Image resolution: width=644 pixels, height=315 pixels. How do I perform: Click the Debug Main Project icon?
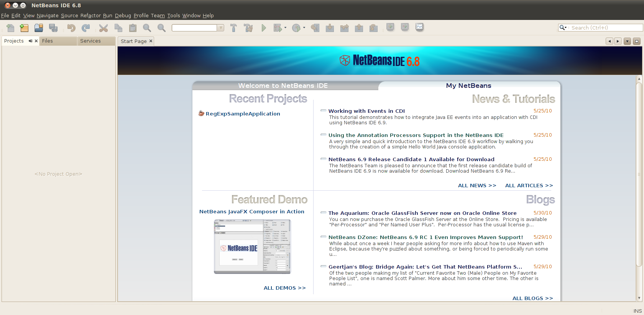(x=278, y=28)
